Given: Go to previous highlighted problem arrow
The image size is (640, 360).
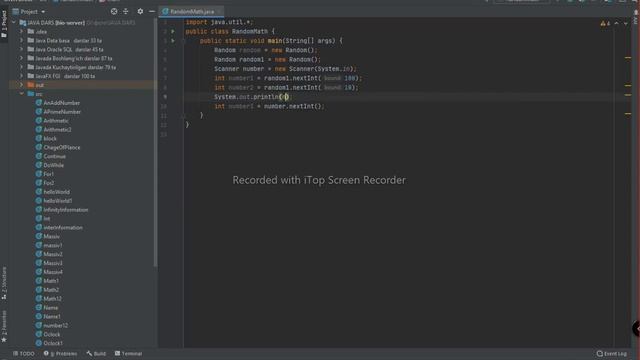Looking at the screenshot, I should click(x=616, y=24).
